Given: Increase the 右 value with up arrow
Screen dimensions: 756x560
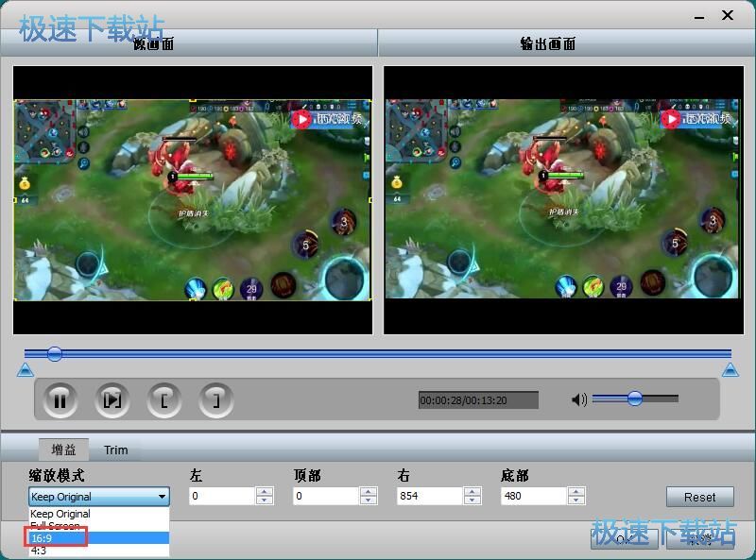Looking at the screenshot, I should point(472,492).
